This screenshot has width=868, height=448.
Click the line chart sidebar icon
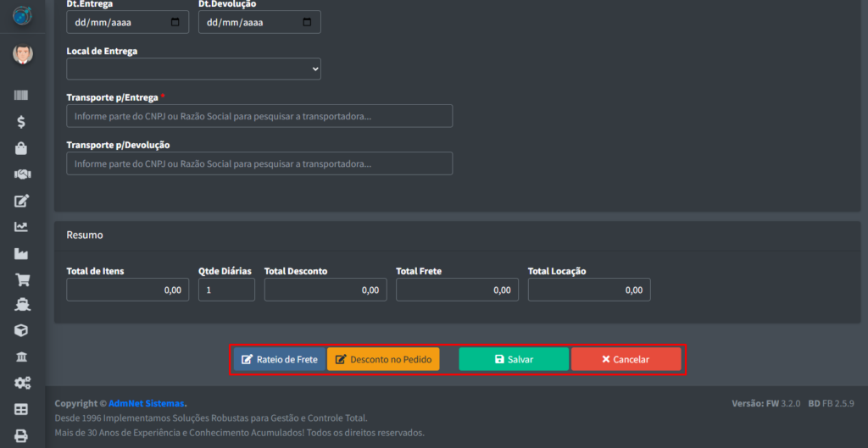22,227
